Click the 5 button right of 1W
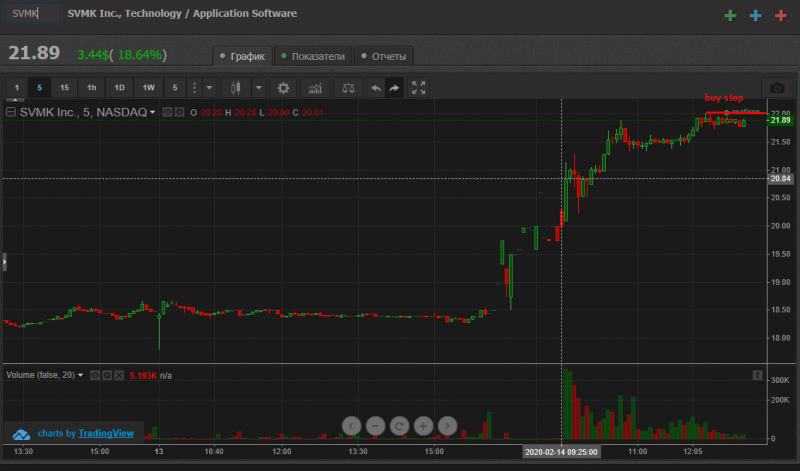This screenshot has height=471, width=800. [174, 88]
